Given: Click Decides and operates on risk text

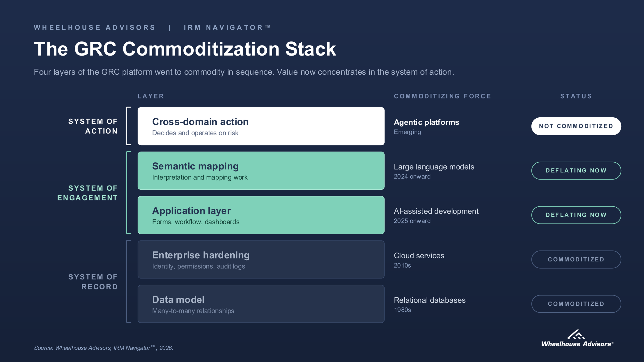Looking at the screenshot, I should tap(195, 133).
